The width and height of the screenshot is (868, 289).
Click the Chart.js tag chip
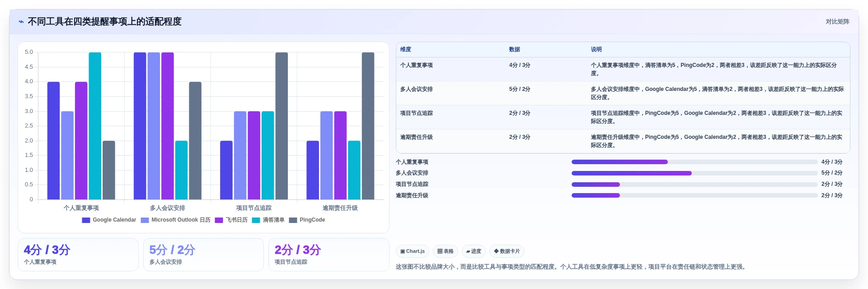413,251
